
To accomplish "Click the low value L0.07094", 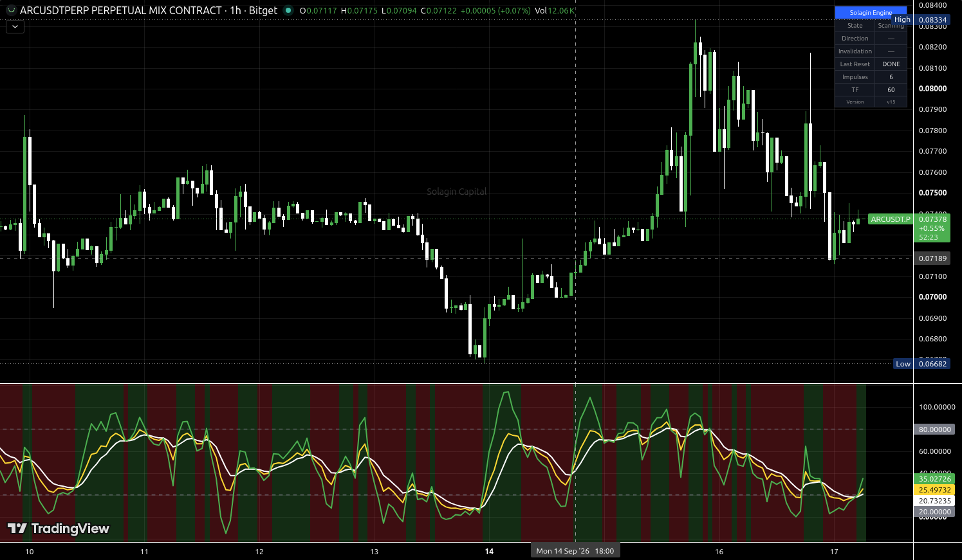I will click(399, 11).
